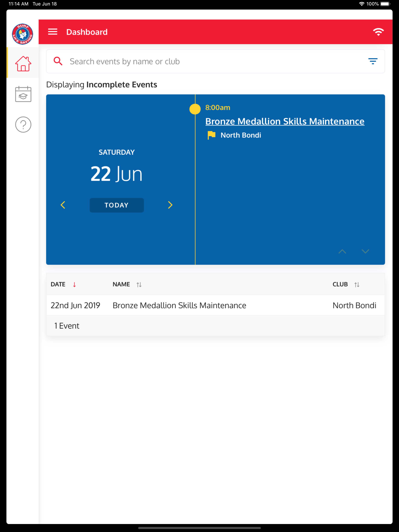Click the TODAY button
This screenshot has height=532, width=399.
point(117,205)
